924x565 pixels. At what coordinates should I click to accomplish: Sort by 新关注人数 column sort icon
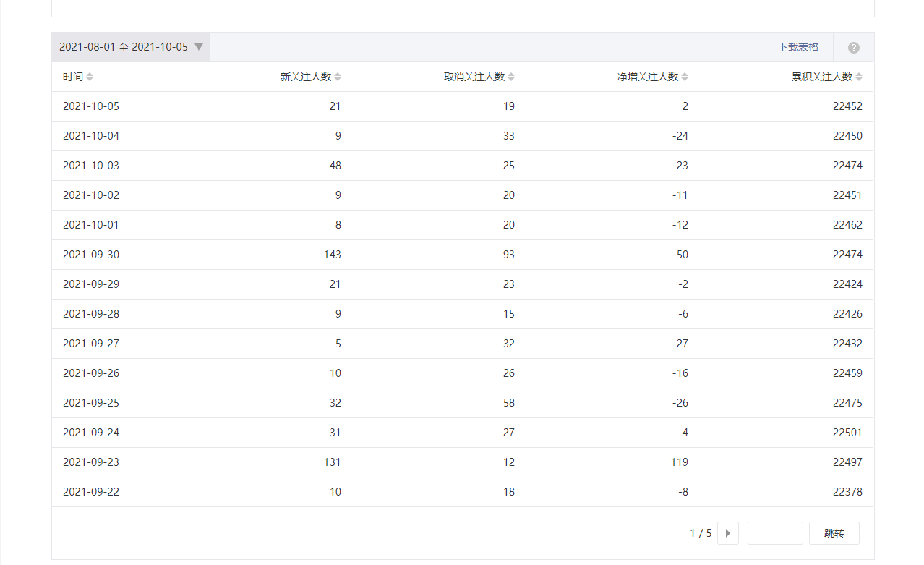point(338,77)
